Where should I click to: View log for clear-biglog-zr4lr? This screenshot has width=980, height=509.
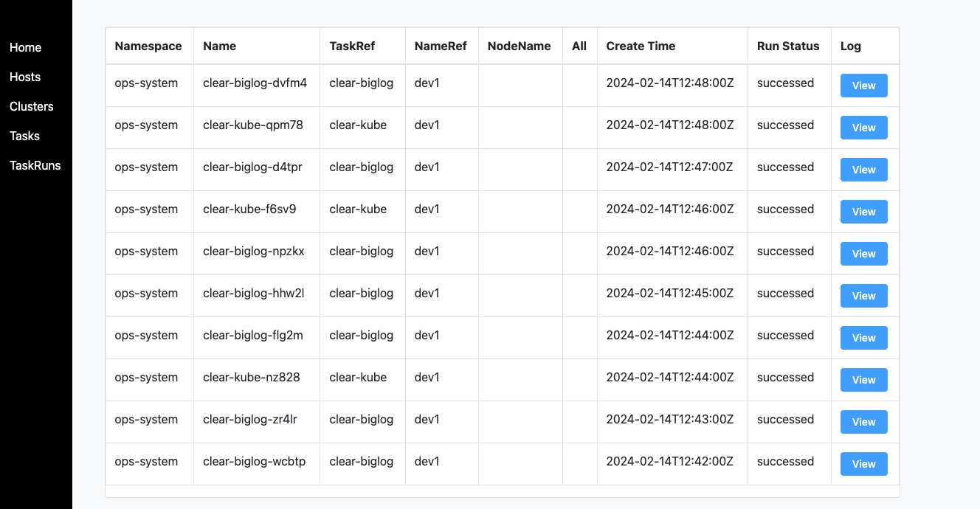click(x=864, y=422)
